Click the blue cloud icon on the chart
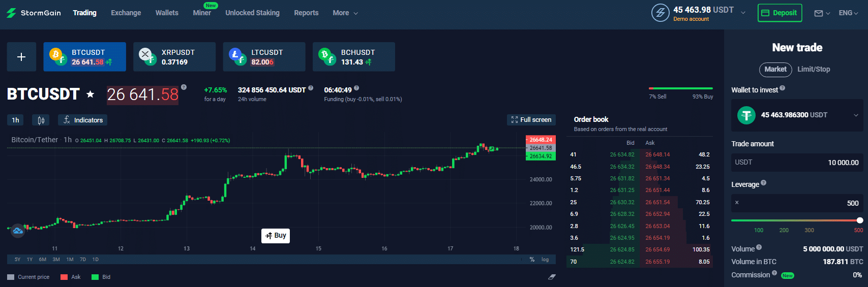Screen dimensions: 868x287 click(18, 231)
